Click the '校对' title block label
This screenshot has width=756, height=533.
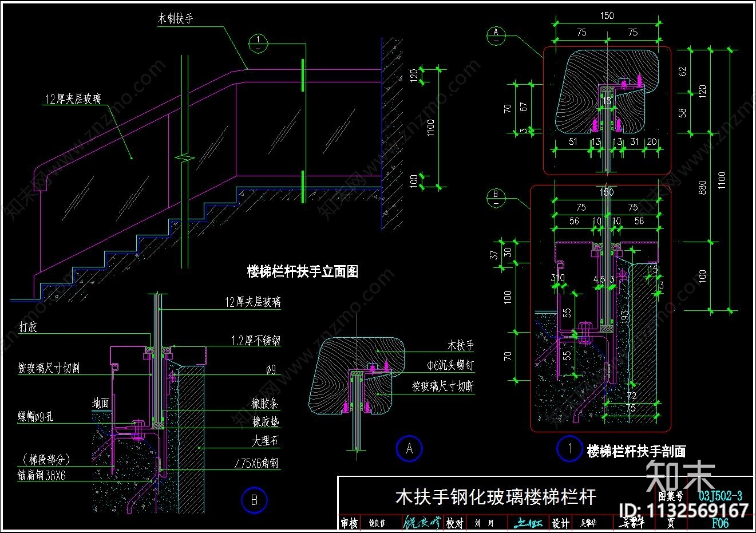[454, 523]
